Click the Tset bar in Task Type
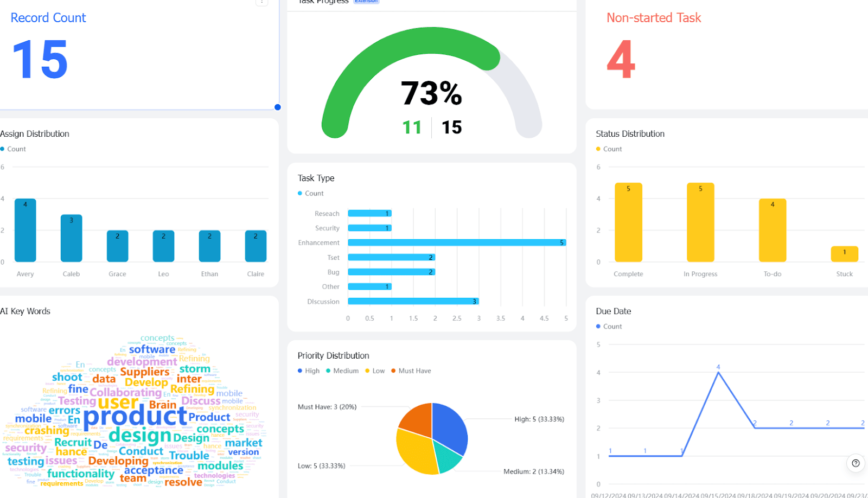Image resolution: width=868 pixels, height=498 pixels. coord(391,257)
